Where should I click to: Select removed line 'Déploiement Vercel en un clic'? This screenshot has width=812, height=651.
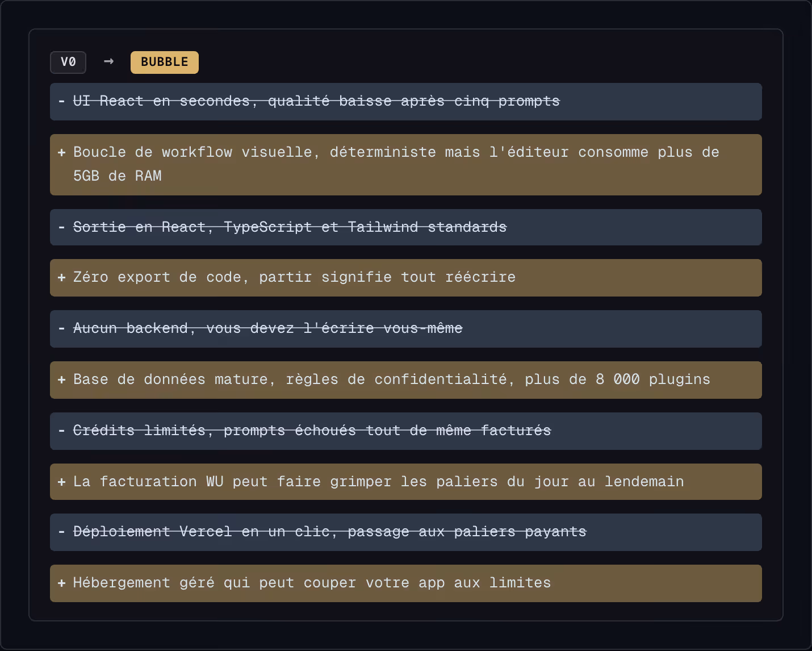406,532
